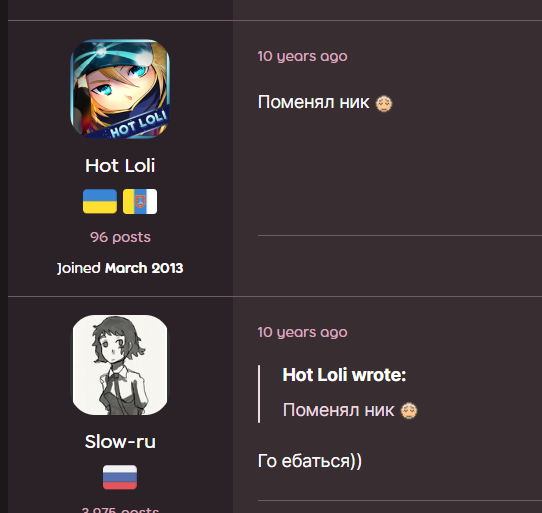The image size is (542, 513).
Task: Click the Russian flag icon
Action: (x=120, y=477)
